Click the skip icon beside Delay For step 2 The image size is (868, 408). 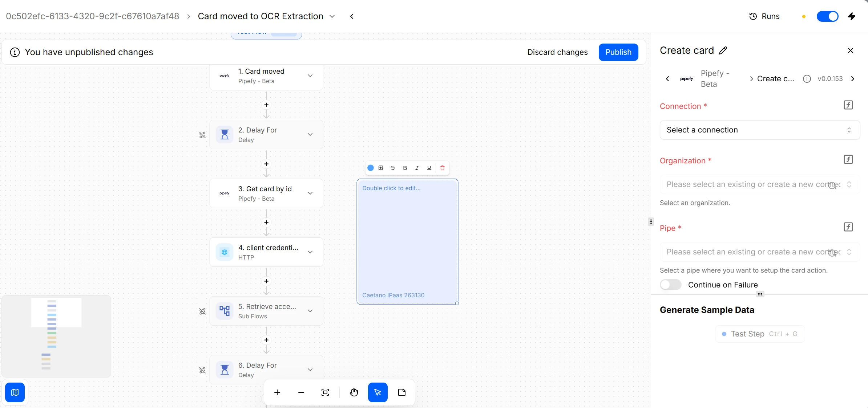click(x=202, y=135)
